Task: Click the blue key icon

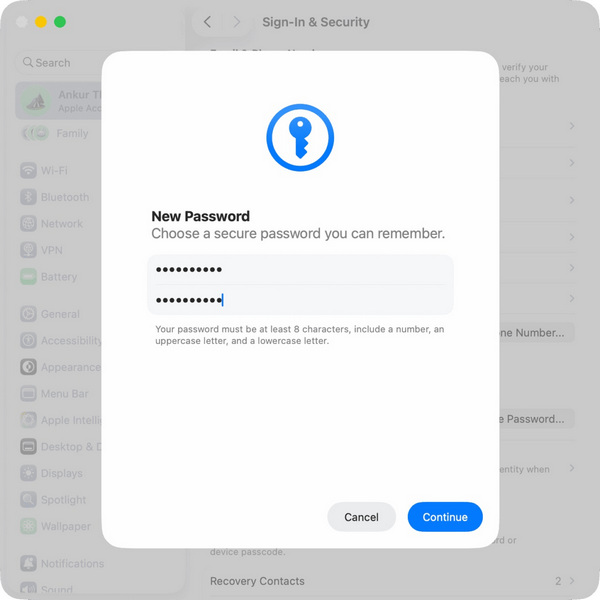Action: point(300,137)
